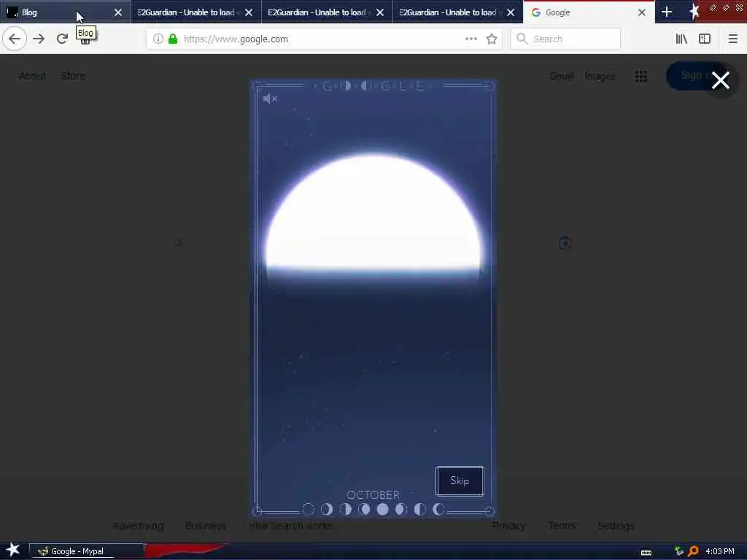Screen dimensions: 747x560
Task: Open the Images link
Action: coord(600,76)
